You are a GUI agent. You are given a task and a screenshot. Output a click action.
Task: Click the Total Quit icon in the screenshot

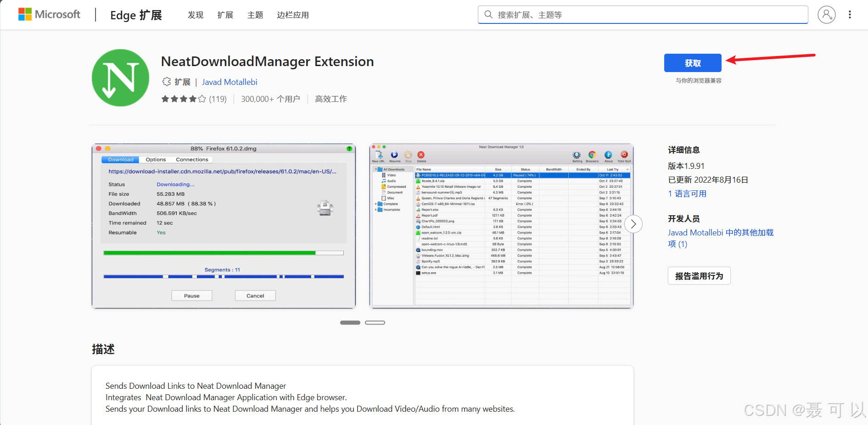[624, 157]
